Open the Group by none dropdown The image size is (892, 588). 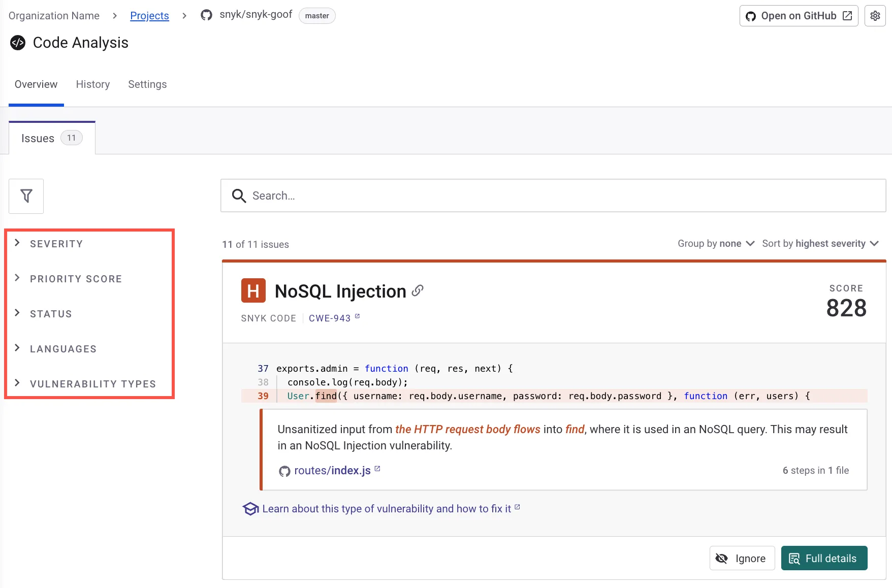tap(715, 244)
